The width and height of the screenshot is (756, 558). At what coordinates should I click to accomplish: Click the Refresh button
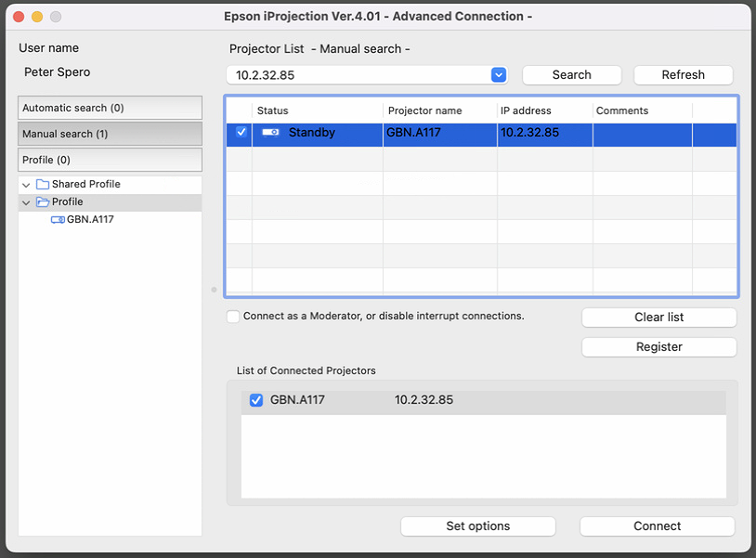click(x=684, y=74)
